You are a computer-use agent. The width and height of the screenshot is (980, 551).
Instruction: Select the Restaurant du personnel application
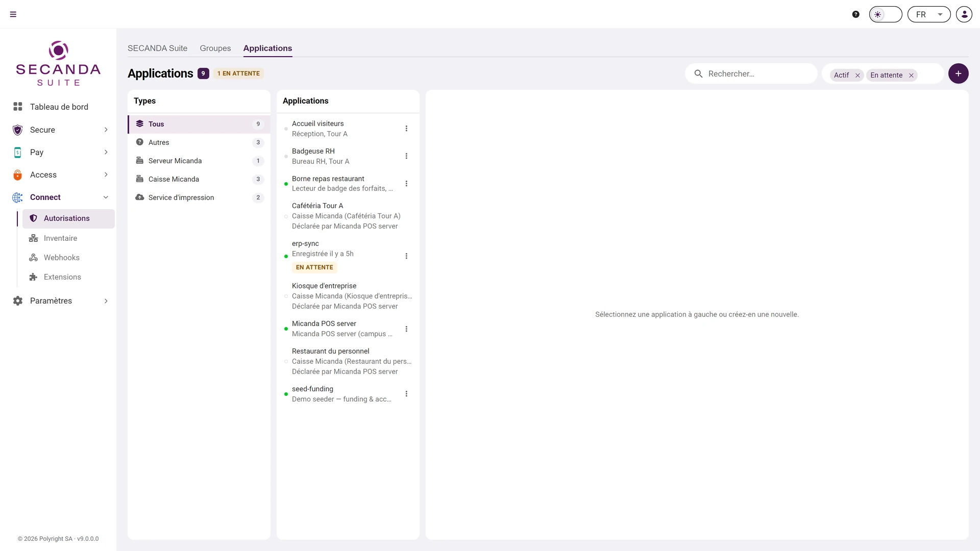[x=348, y=361]
